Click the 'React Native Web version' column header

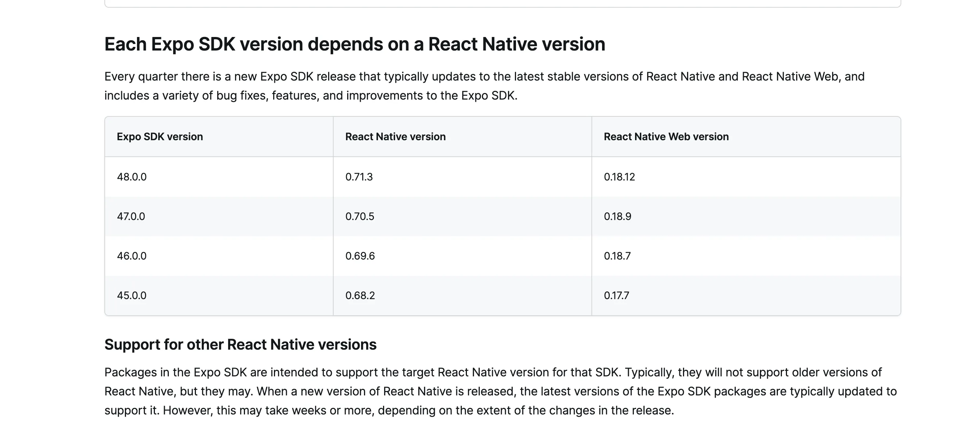point(666,137)
